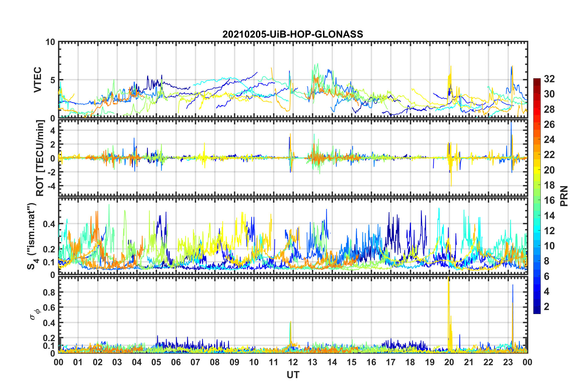Screen dimensions: 586x392
Task: Click the plot title 20210205-UiB-HOP-GLONASS
Action: [x=293, y=34]
